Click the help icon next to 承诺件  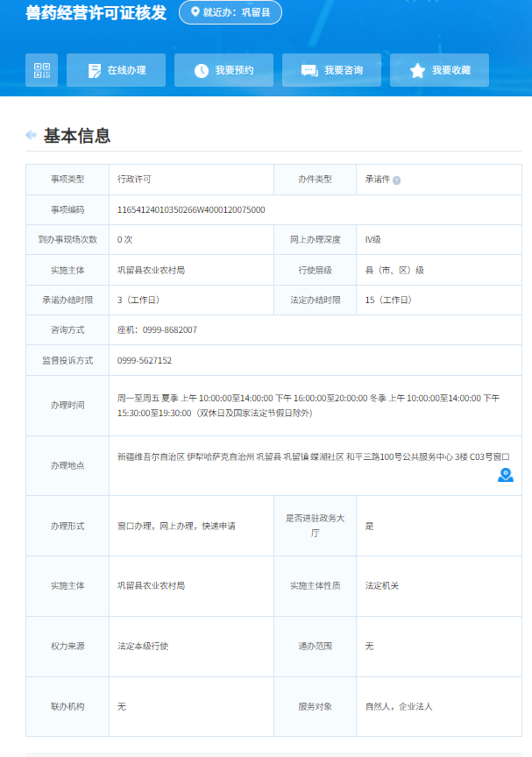(397, 180)
